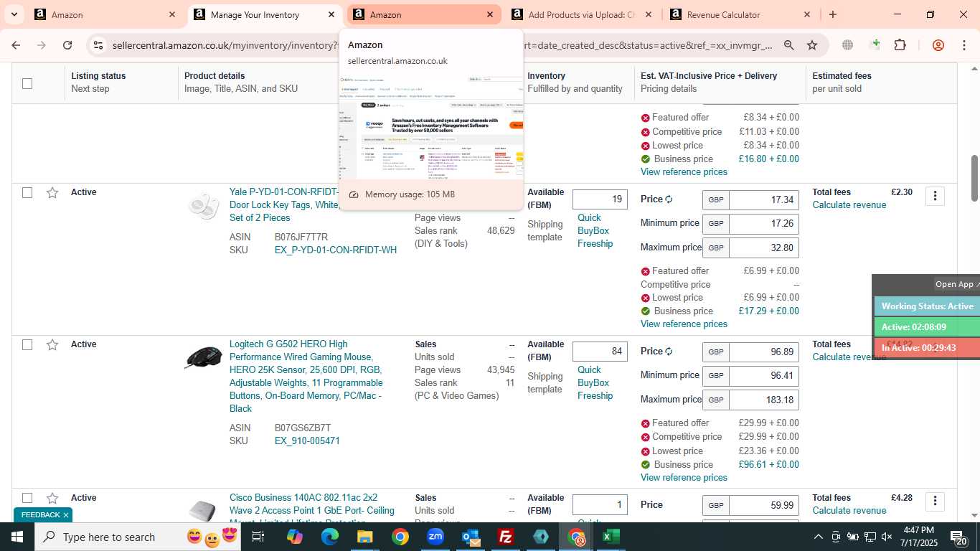Open the Cisco row three-dot actions menu
980x551 pixels.
[x=935, y=501]
